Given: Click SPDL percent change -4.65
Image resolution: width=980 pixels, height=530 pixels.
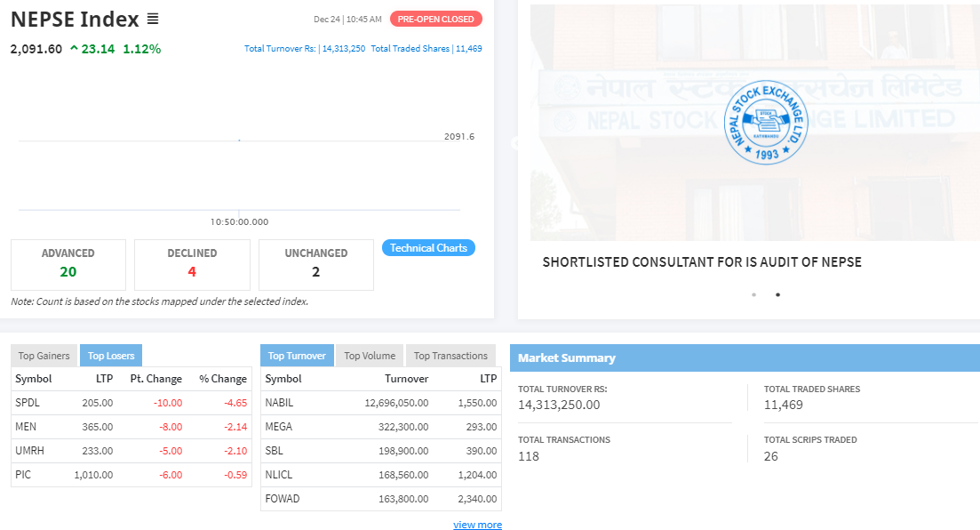Looking at the screenshot, I should point(235,403).
